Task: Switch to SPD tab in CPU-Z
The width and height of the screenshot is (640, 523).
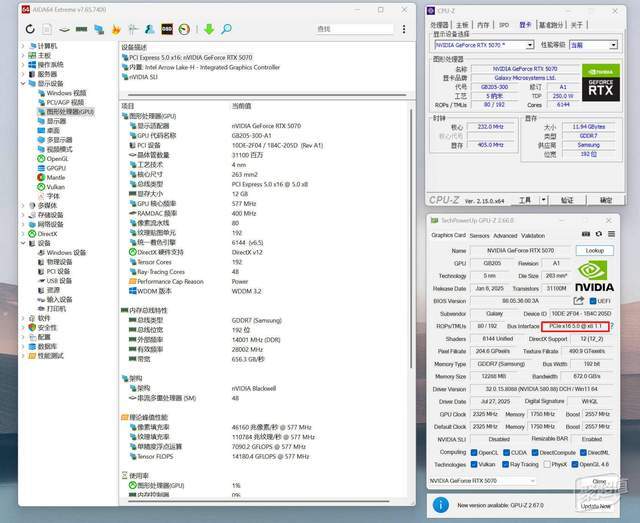Action: (504, 25)
